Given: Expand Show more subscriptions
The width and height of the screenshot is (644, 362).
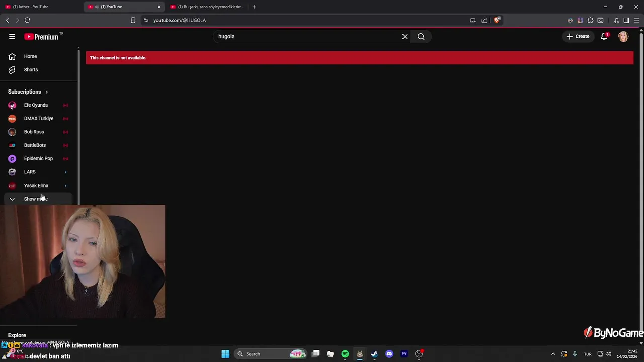Looking at the screenshot, I should tap(38, 199).
